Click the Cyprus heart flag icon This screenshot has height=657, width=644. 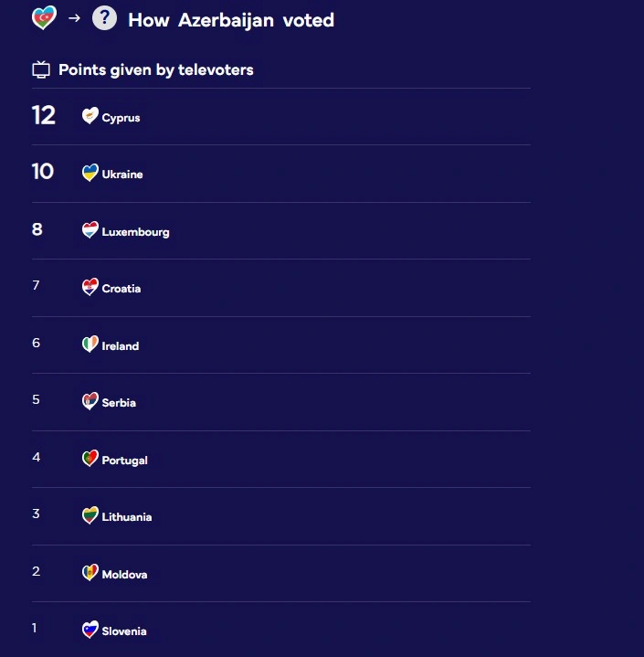pyautogui.click(x=90, y=116)
